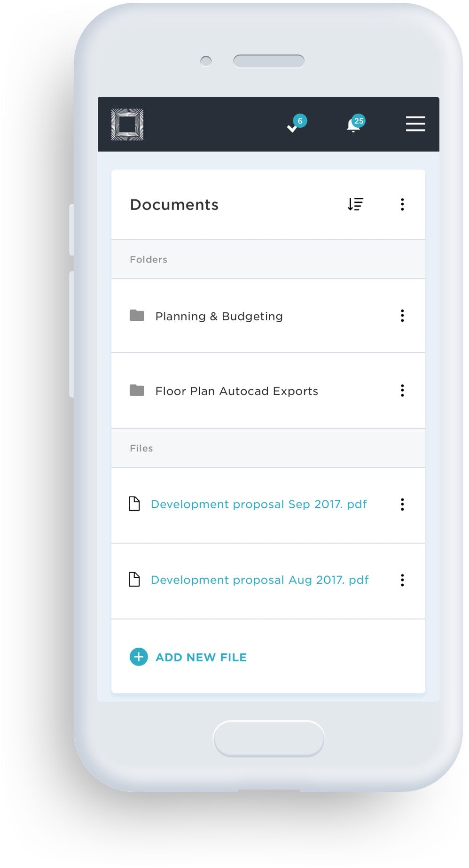
Task: Select the Folders section header
Action: click(149, 259)
